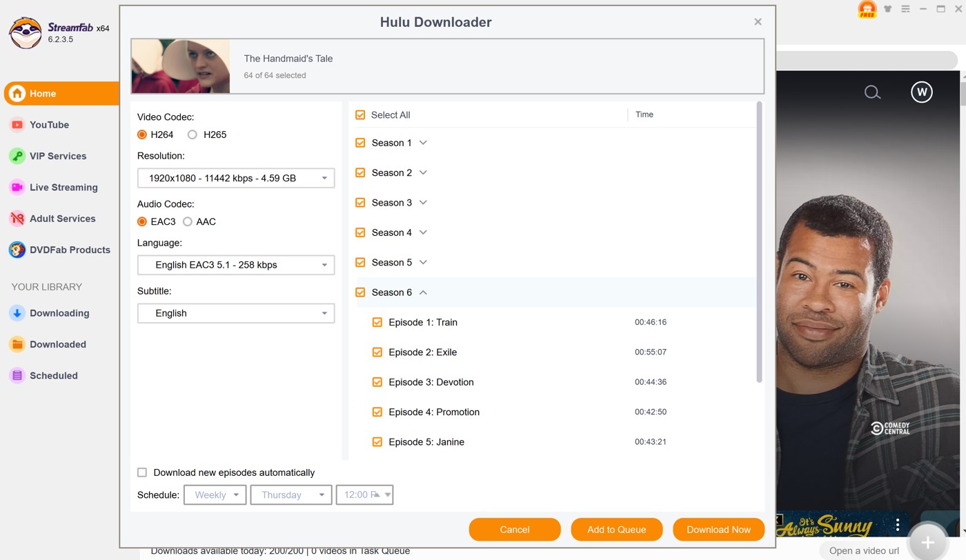
Task: Open the FREE gift promotion icon
Action: [x=867, y=9]
